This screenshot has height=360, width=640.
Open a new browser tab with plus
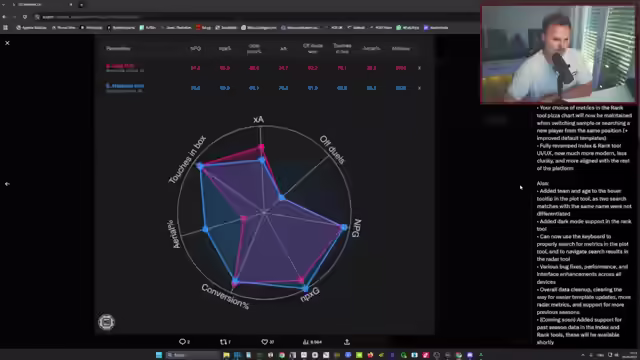(81, 5)
